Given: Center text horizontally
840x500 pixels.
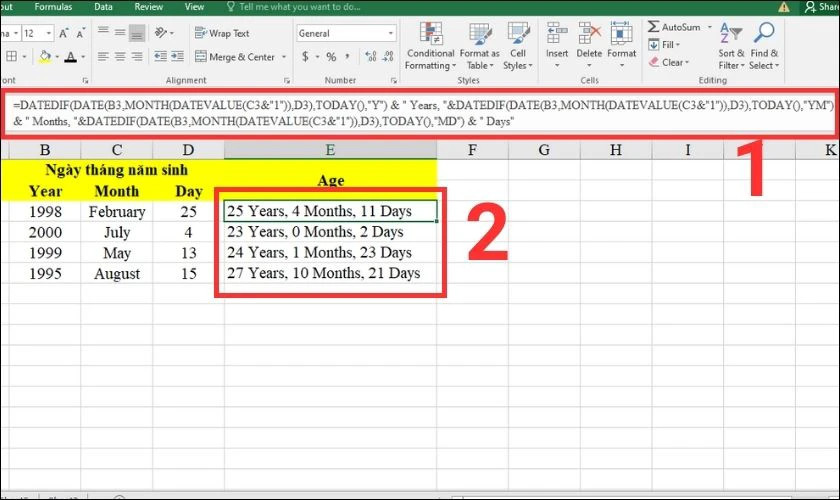Looking at the screenshot, I should (120, 56).
